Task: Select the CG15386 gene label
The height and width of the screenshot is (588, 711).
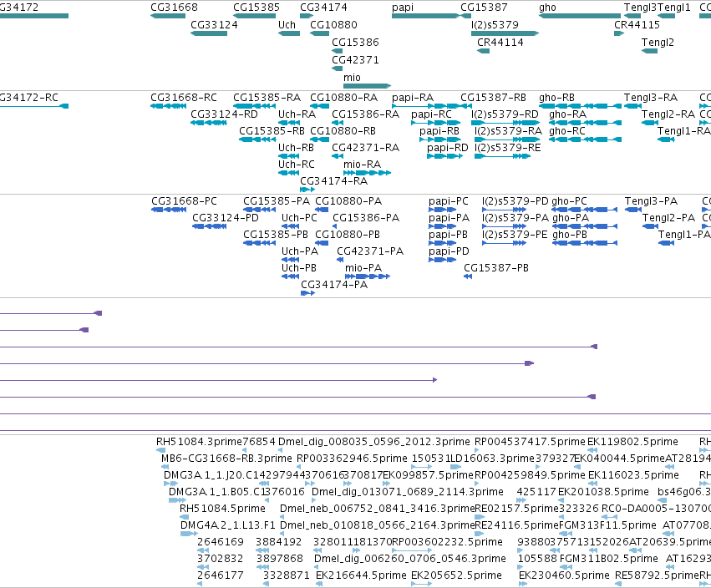Action: 356,43
